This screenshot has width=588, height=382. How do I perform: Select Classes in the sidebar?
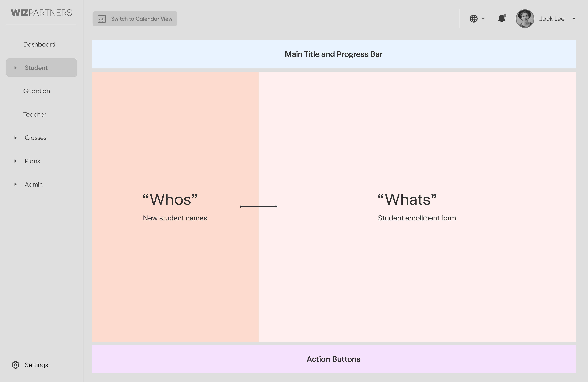(36, 138)
